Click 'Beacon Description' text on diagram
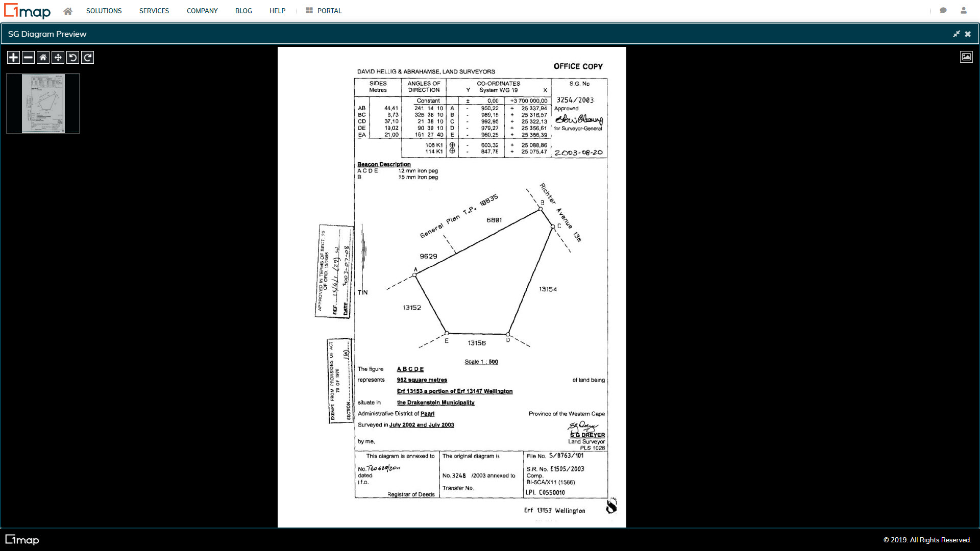Image resolution: width=980 pixels, height=551 pixels. coord(384,164)
